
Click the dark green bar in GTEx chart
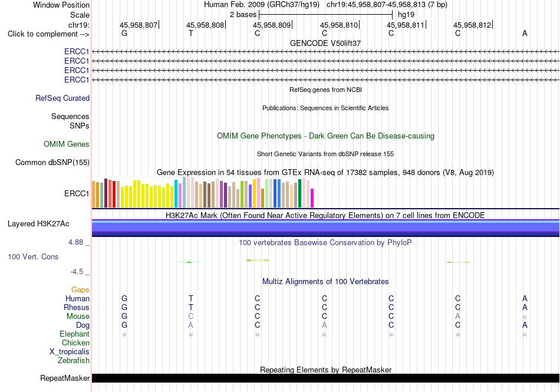pyautogui.click(x=299, y=193)
